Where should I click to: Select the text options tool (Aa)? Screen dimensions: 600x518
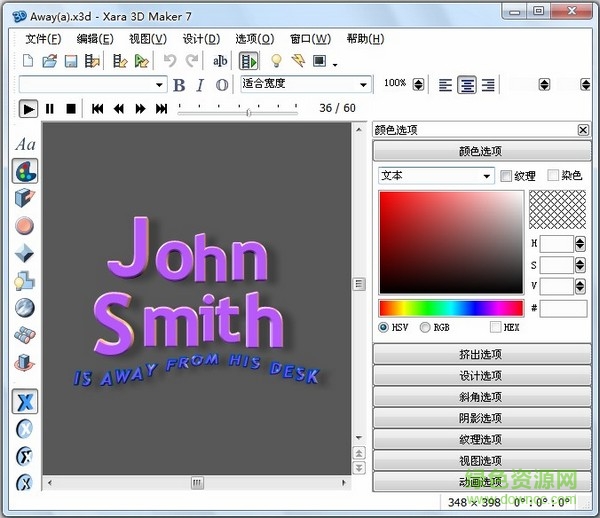point(25,145)
